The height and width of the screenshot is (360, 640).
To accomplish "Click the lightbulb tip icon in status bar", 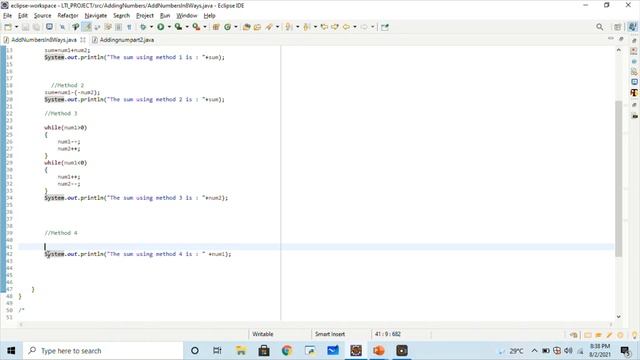I will (x=634, y=335).
